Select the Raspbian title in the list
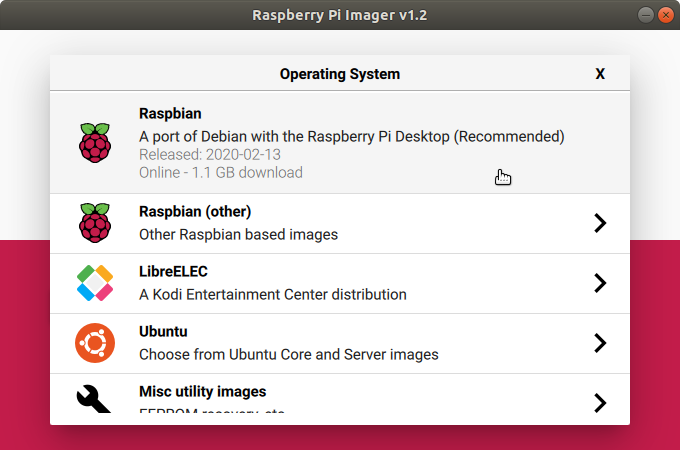 (x=170, y=114)
